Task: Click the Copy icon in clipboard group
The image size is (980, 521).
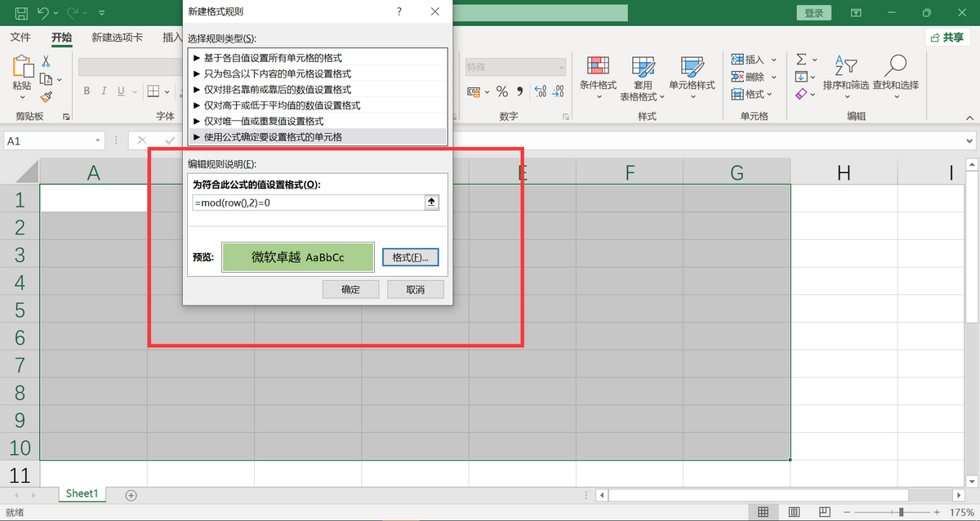Action: [x=46, y=79]
